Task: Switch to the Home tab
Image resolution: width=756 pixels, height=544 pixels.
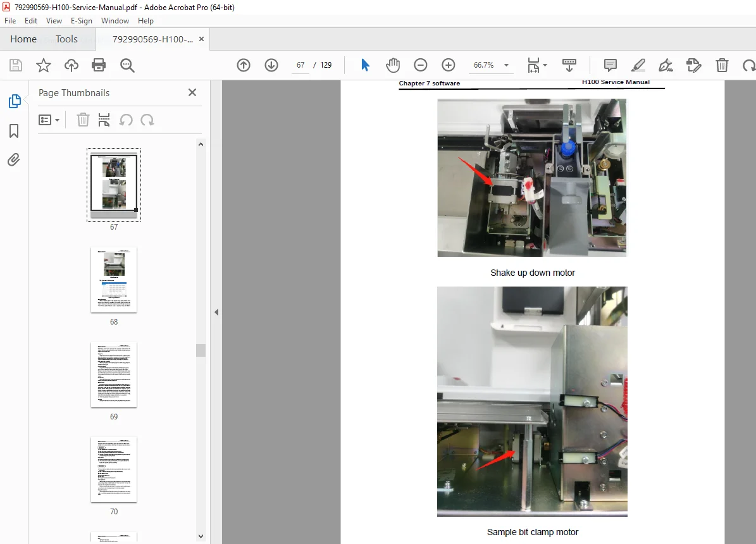Action: pos(23,39)
